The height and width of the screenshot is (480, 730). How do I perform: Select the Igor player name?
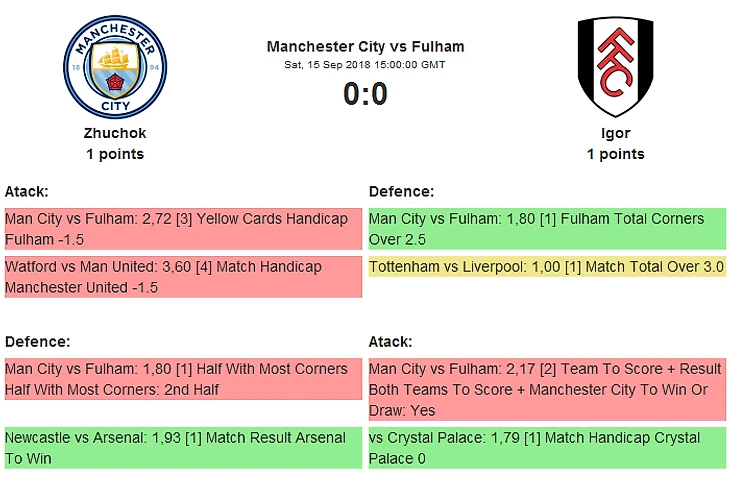615,133
